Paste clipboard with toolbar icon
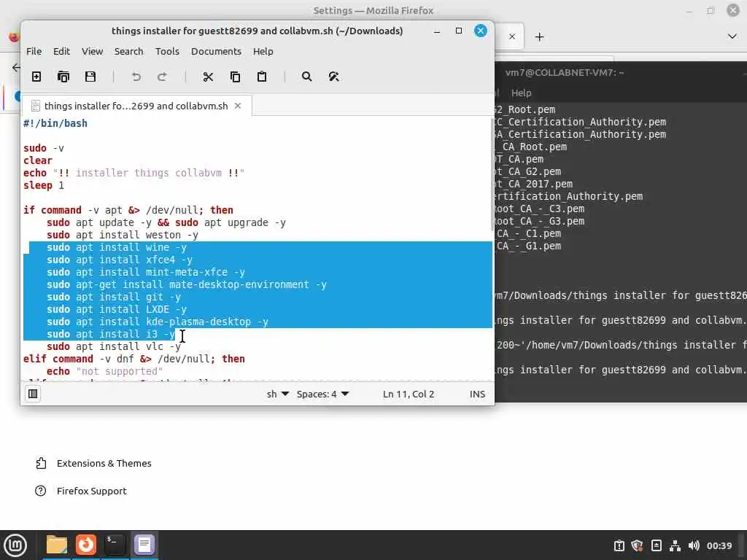 coord(262,77)
